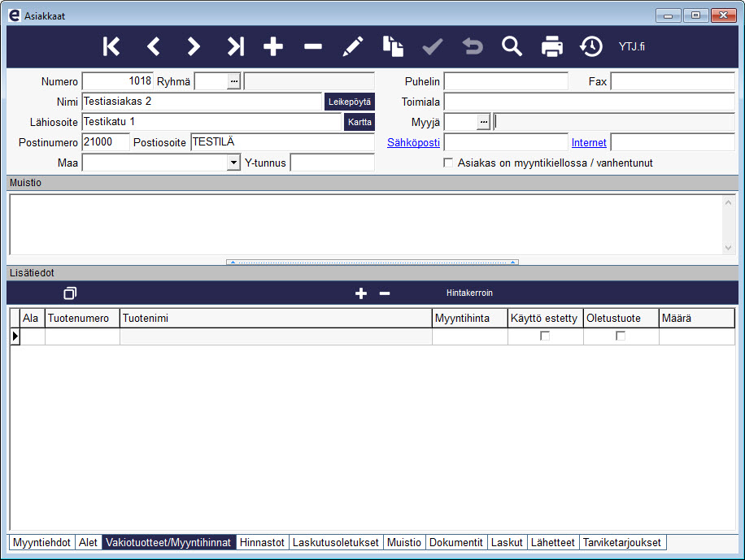Click the Tuotenumero column header

[82, 319]
